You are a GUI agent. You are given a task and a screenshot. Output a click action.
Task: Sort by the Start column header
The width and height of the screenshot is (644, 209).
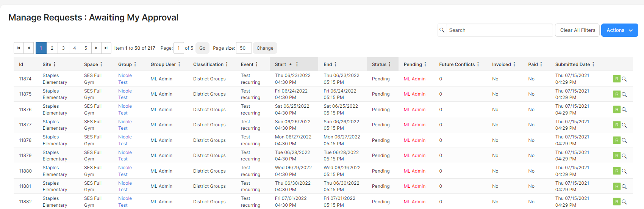pos(281,64)
